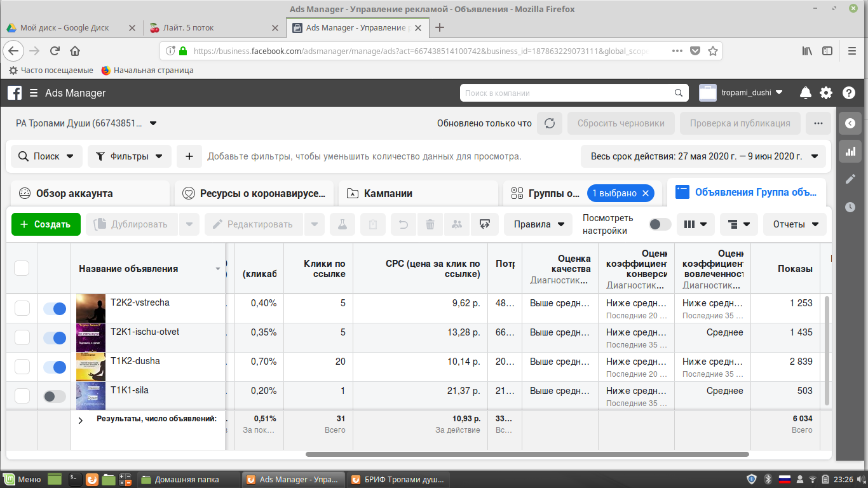This screenshot has height=488, width=868.
Task: Click the clipboard icon in toolbar
Action: 373,224
